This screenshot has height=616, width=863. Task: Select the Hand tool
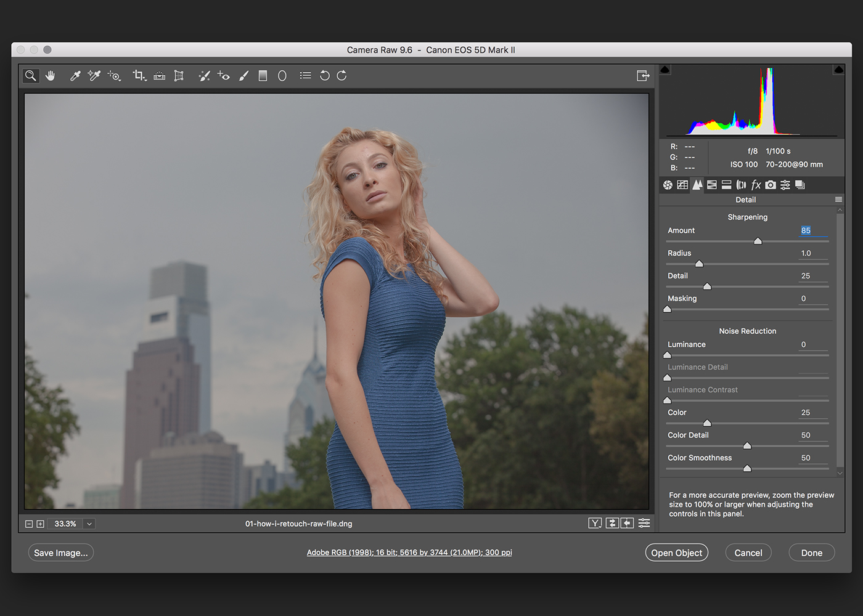(51, 76)
